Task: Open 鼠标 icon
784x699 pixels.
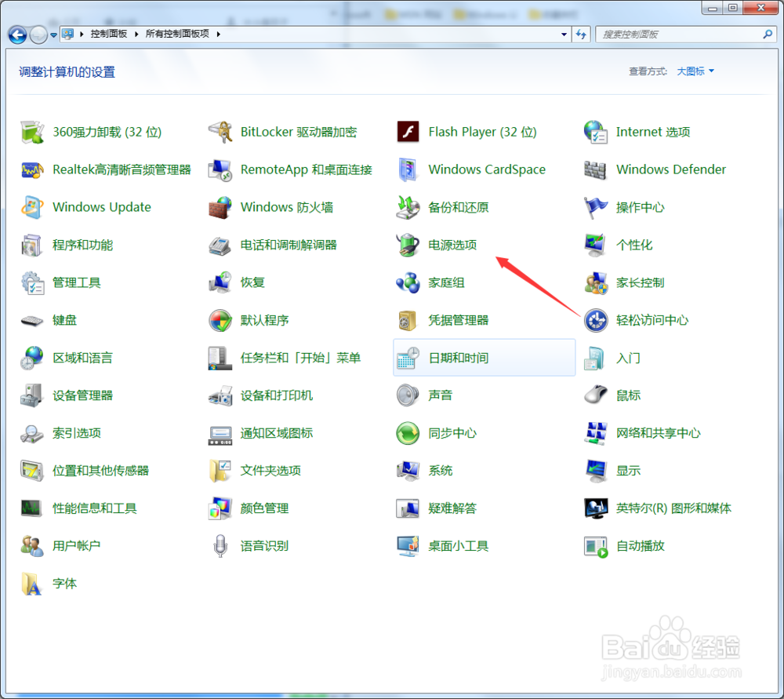Action: coord(596,395)
